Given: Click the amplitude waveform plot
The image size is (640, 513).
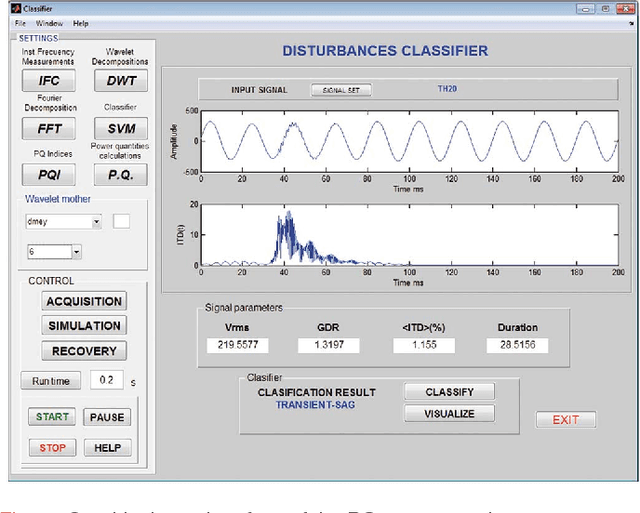Looking at the screenshot, I should coord(409,141).
